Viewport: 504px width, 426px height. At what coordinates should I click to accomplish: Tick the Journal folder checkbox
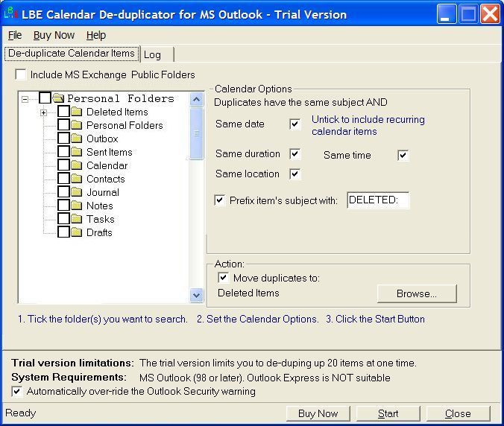click(63, 191)
